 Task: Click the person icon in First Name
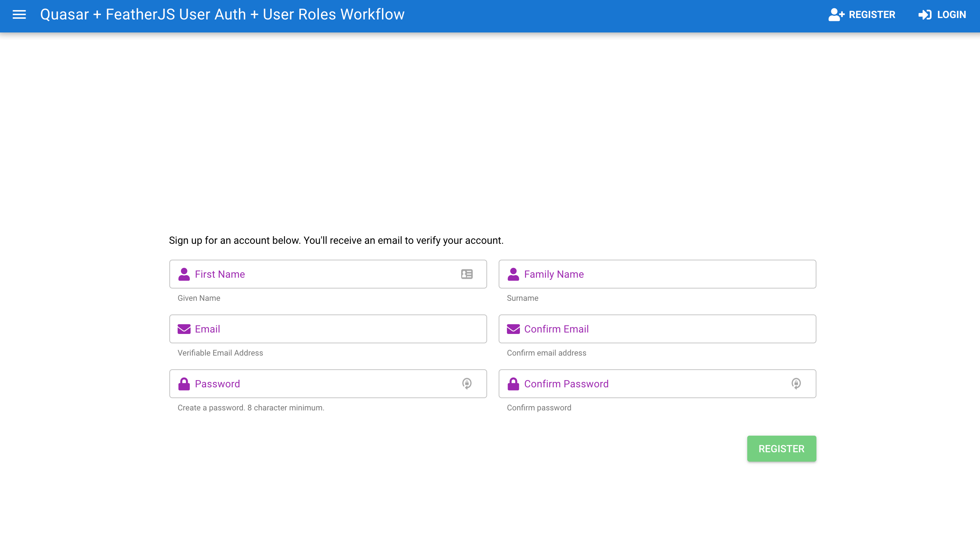[x=184, y=274]
